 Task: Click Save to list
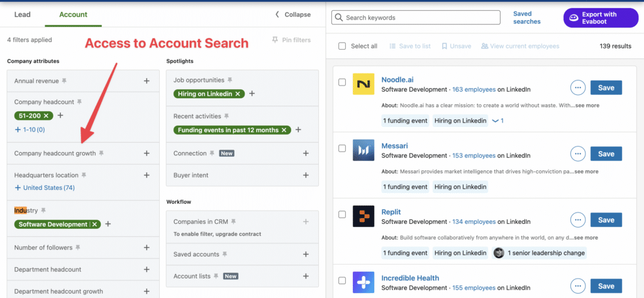[x=410, y=46]
